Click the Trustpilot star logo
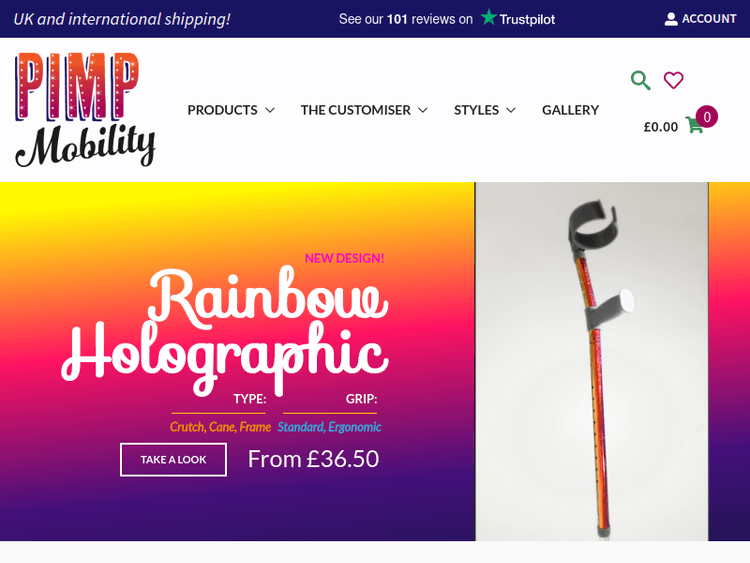Screen dimensions: 750x563 click(488, 17)
